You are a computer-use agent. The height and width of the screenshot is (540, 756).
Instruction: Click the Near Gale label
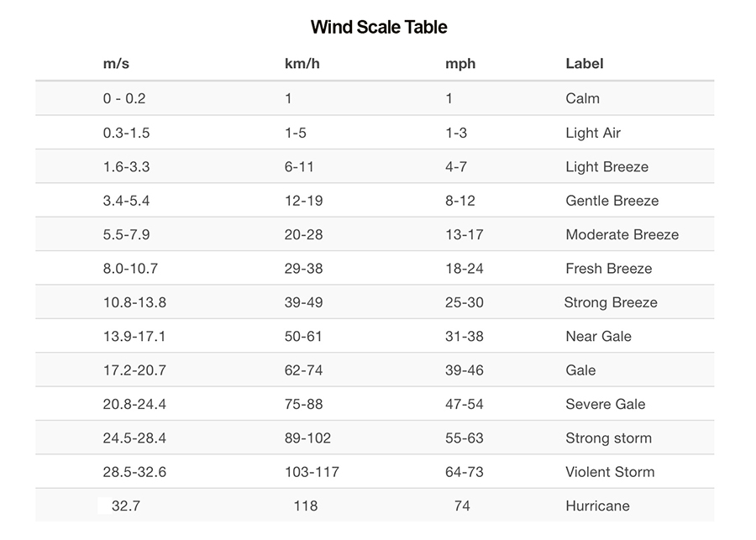coord(598,337)
